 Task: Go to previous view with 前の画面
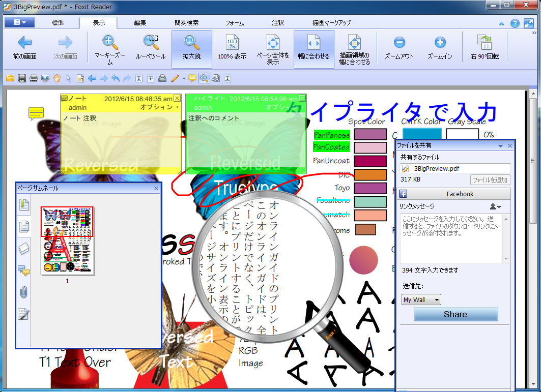click(x=25, y=48)
